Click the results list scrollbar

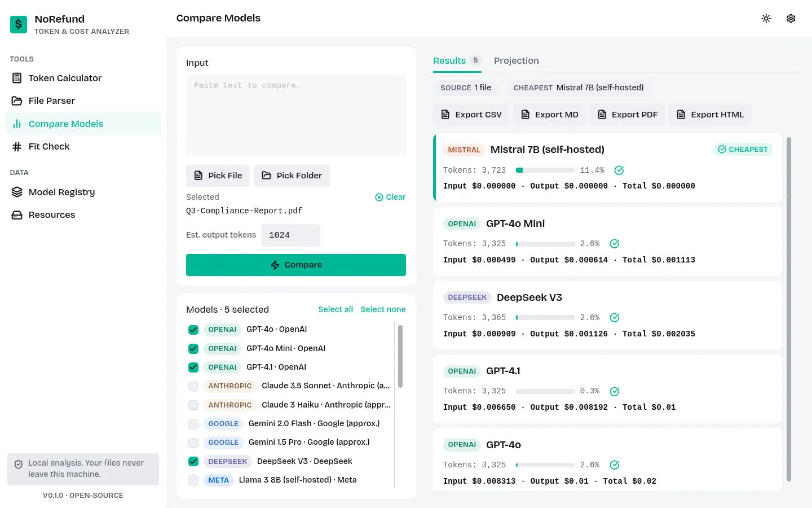pyautogui.click(x=789, y=309)
